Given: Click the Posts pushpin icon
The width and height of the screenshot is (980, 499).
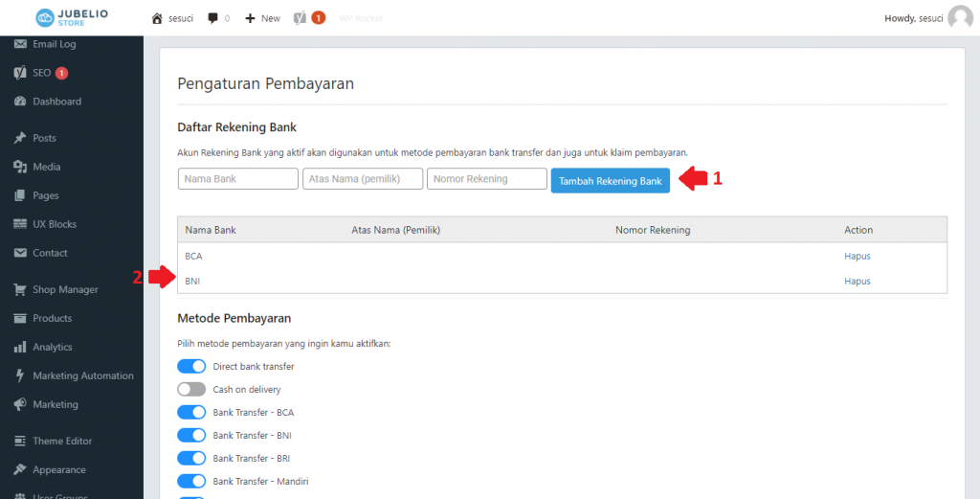Looking at the screenshot, I should coord(20,138).
